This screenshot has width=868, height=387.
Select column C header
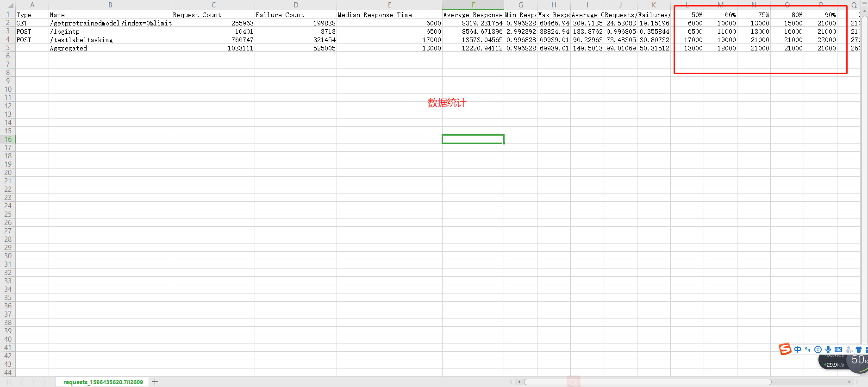pyautogui.click(x=213, y=5)
